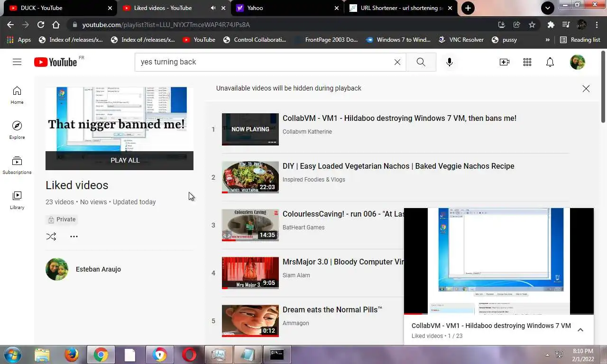Clear the search box with the X
The height and width of the screenshot is (364, 607).
397,62
